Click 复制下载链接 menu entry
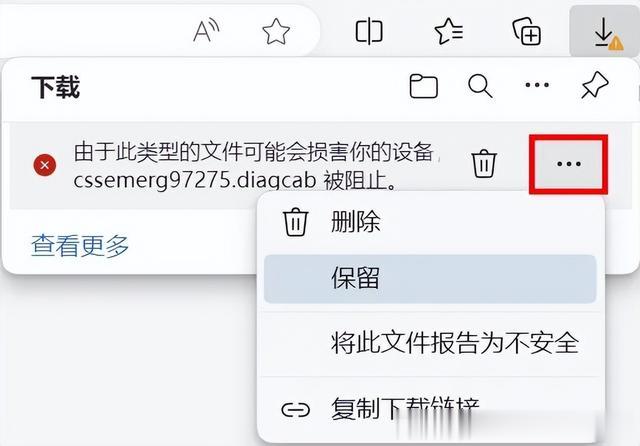The image size is (640, 446). click(x=431, y=409)
